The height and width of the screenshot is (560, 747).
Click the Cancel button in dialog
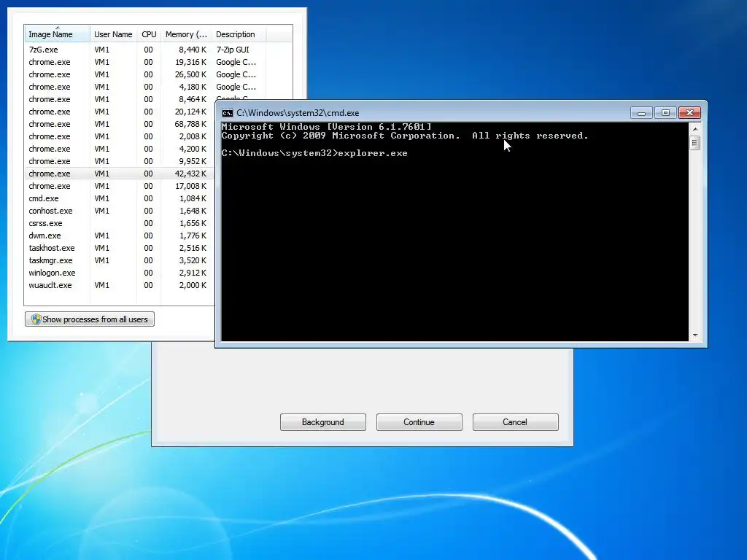(516, 422)
